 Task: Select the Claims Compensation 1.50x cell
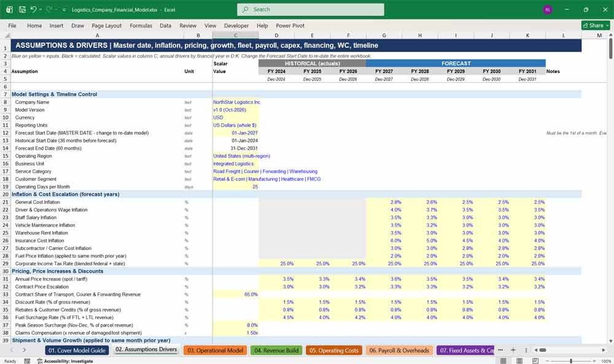coord(236,333)
